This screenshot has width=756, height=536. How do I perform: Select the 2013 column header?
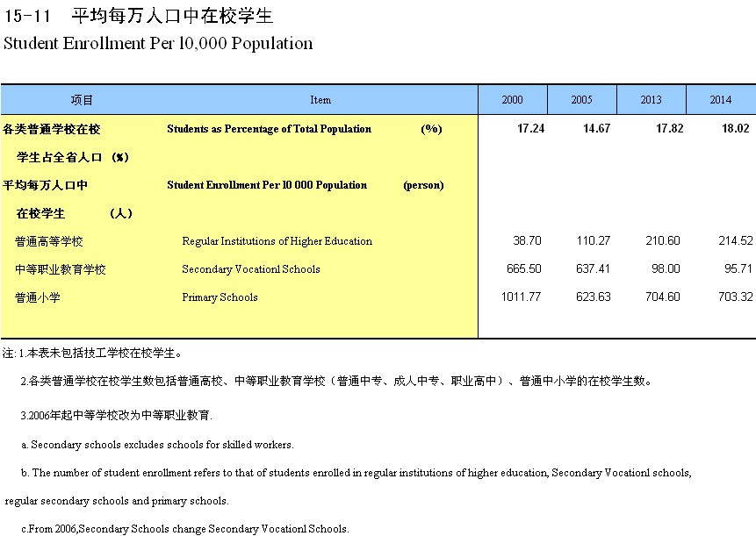click(651, 100)
